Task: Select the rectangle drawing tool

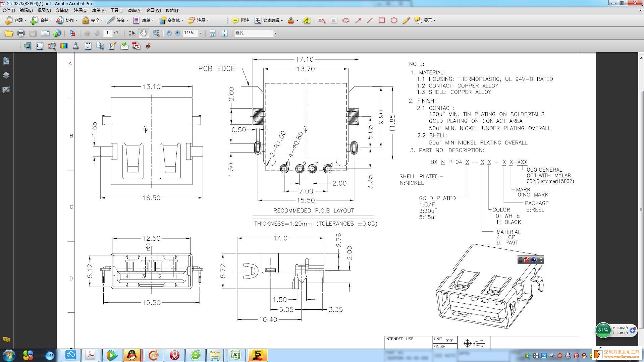Action: (382, 20)
